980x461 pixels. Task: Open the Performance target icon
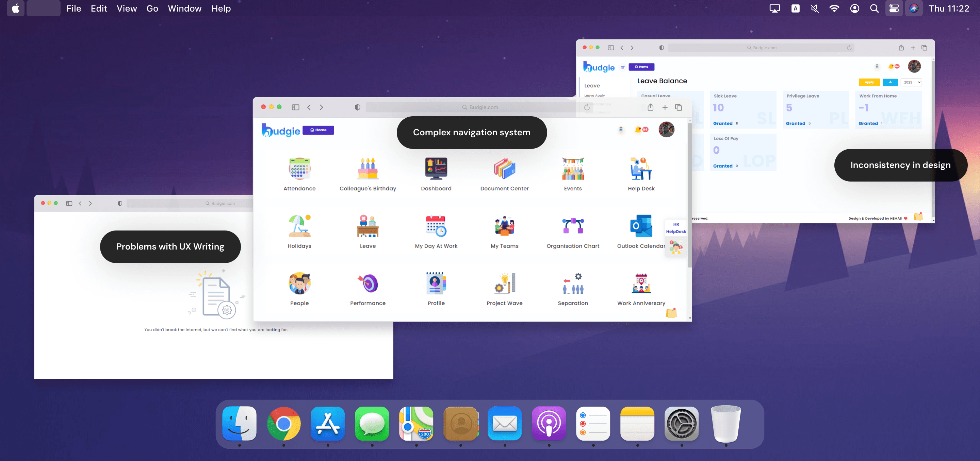367,283
